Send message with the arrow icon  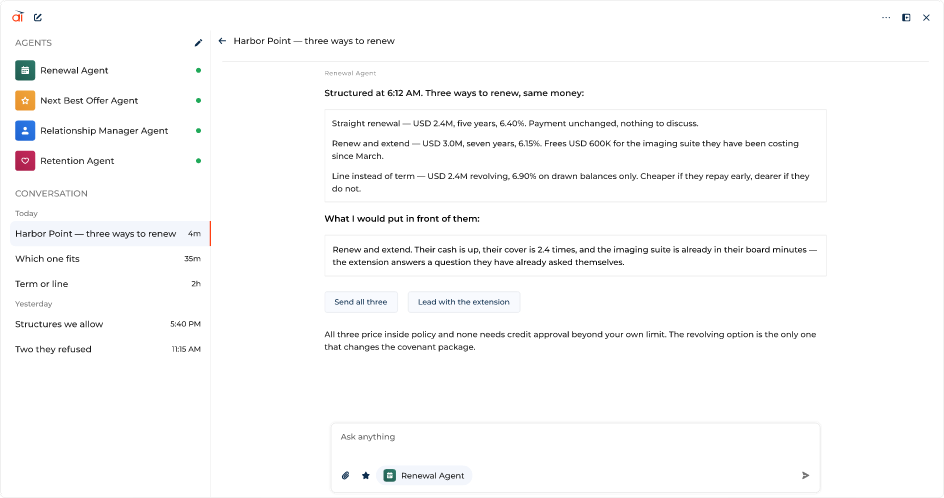click(x=806, y=476)
